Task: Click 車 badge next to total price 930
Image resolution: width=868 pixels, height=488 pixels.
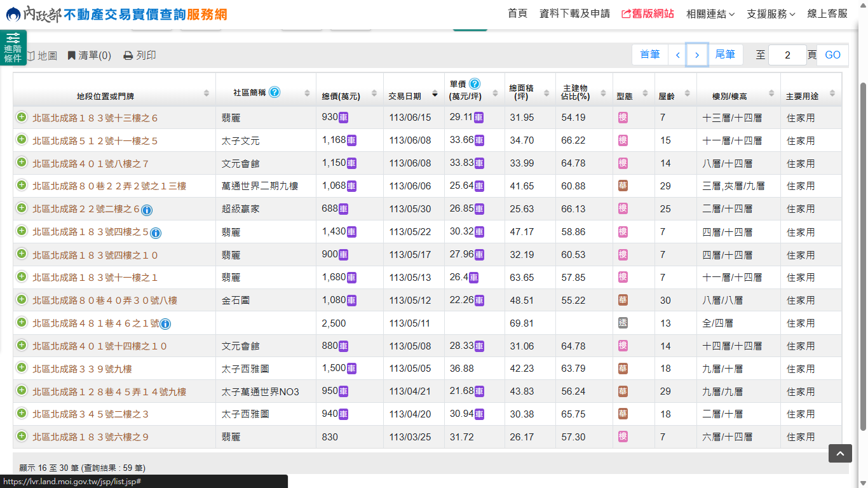Action: pos(344,118)
